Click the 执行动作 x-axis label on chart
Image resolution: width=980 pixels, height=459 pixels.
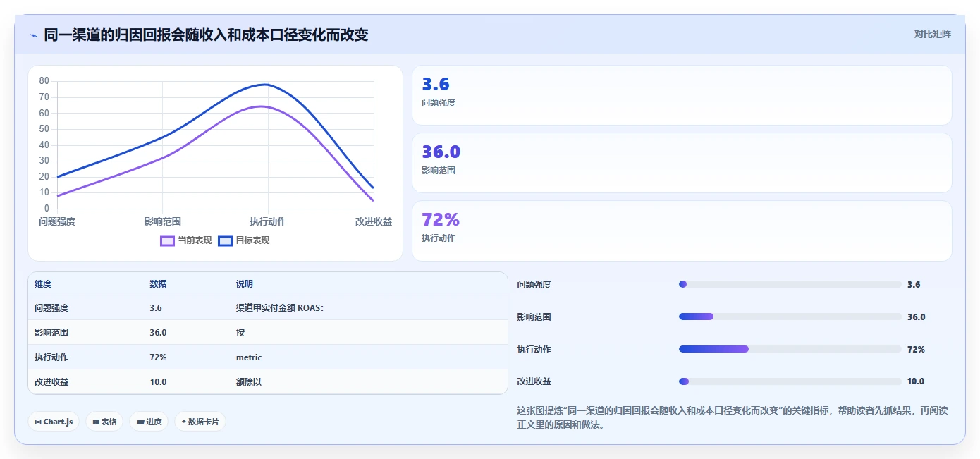268,221
